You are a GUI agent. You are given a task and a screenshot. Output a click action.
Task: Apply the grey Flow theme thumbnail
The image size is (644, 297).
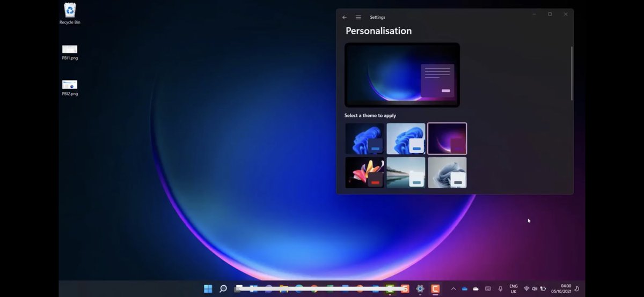[447, 172]
